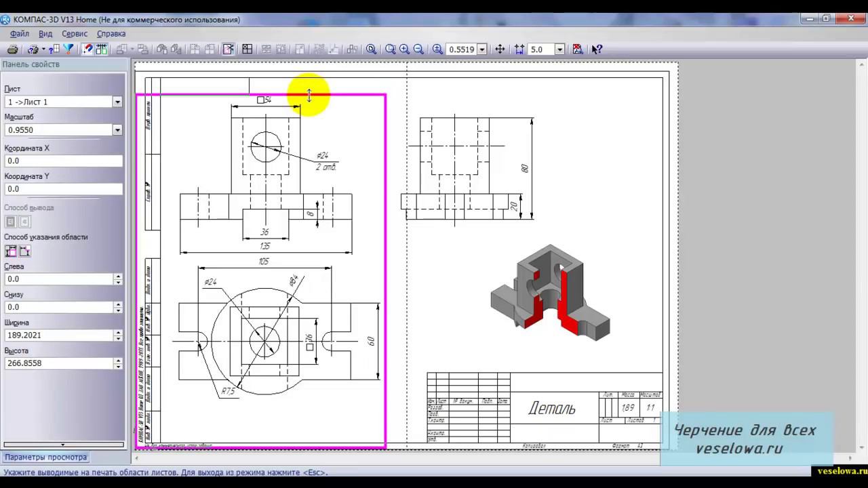Click the Слева spinner arrows

tap(118, 279)
